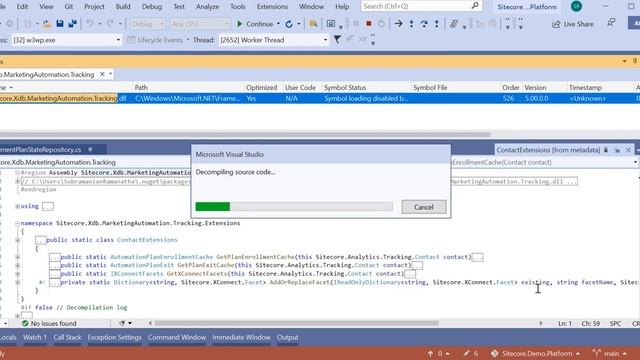Click the Live Share button
Viewport: 640px width, 360px height.
point(573,24)
